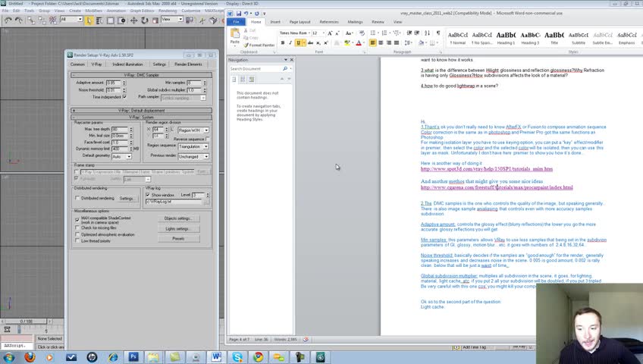The image size is (643, 364).
Task: Open the Page Layout ribbon tab
Action: click(x=300, y=22)
